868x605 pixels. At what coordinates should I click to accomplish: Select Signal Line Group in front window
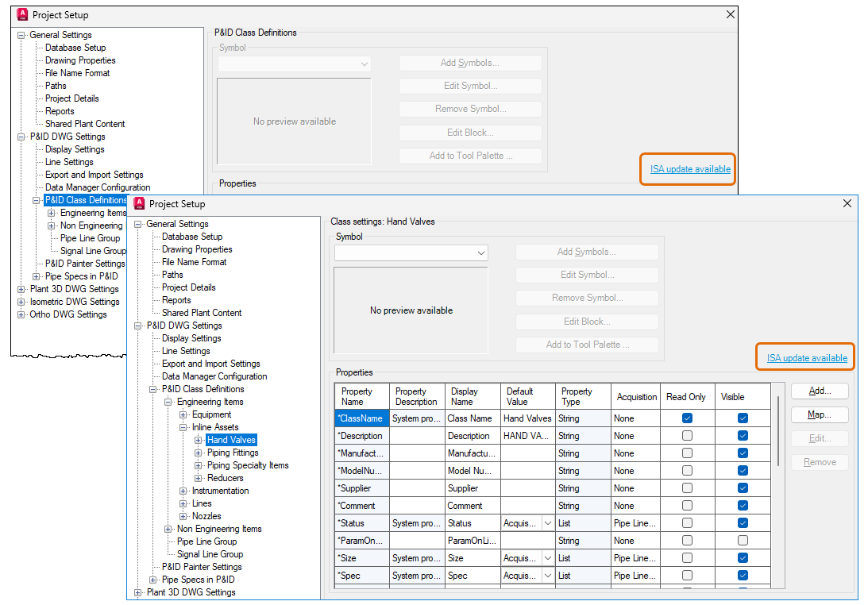point(210,554)
